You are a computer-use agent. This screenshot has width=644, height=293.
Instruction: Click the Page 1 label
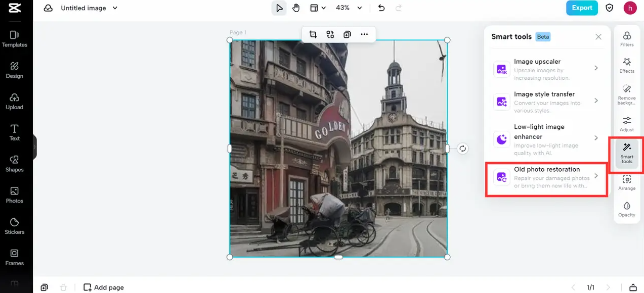pyautogui.click(x=238, y=32)
